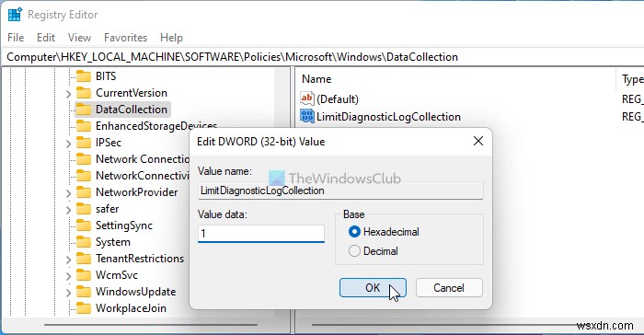
Task: Expand the NetworkProvider key
Action: [x=68, y=192]
